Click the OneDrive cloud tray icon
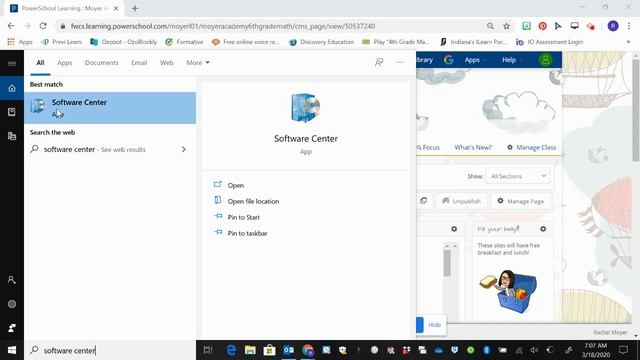640x360 pixels. point(438,350)
